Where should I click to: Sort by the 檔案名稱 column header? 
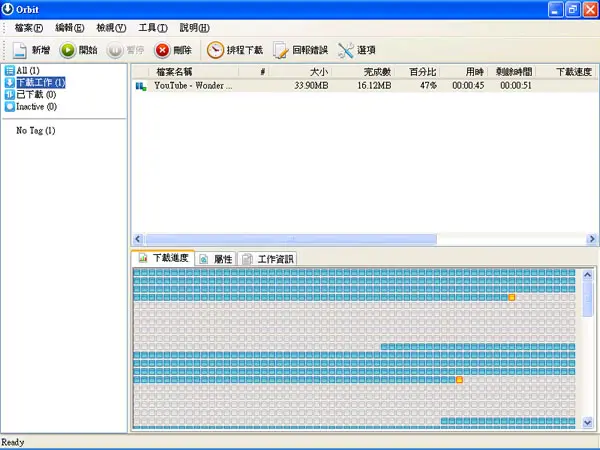tap(193, 72)
